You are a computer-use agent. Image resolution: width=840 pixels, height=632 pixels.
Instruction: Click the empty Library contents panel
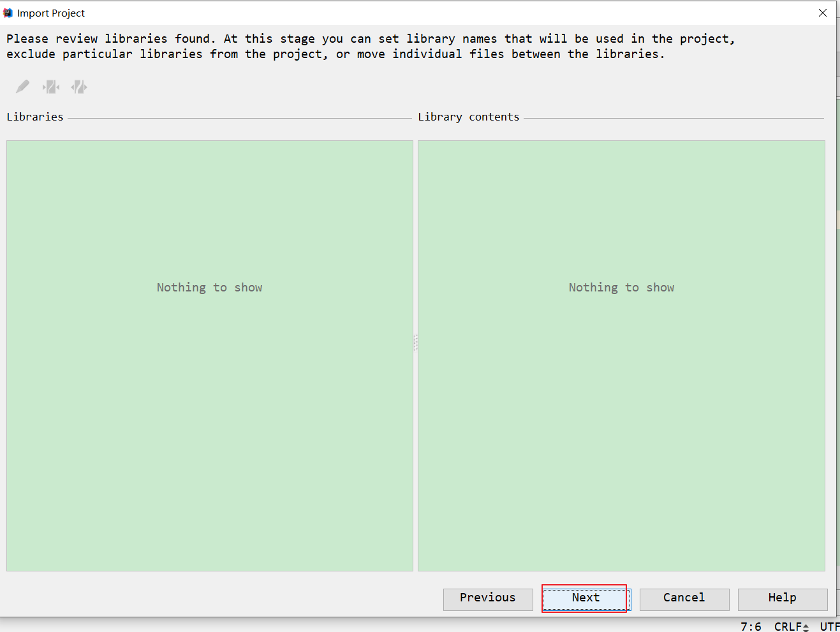[621, 383]
